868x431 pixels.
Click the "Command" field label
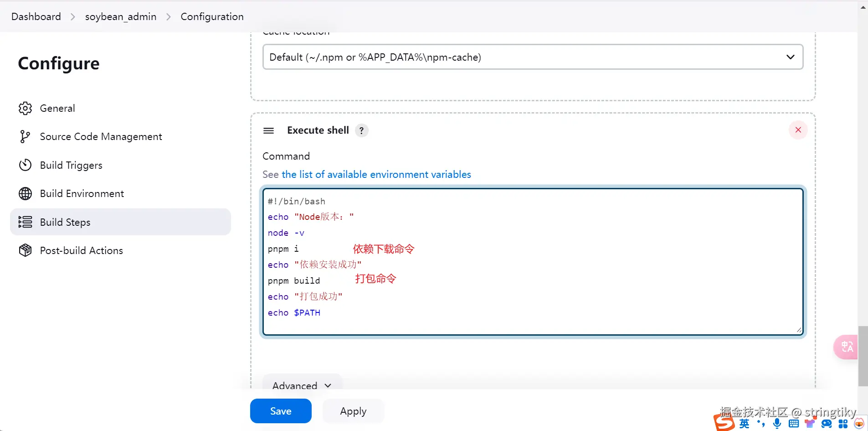click(286, 156)
